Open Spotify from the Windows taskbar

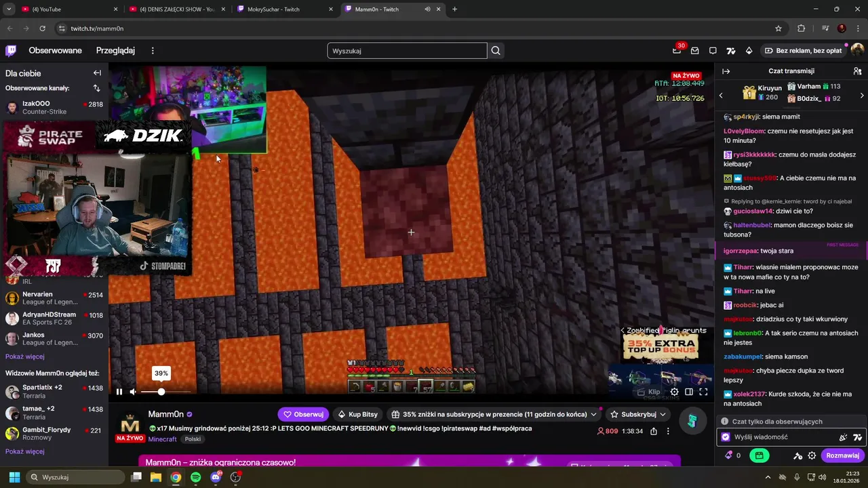click(x=195, y=477)
